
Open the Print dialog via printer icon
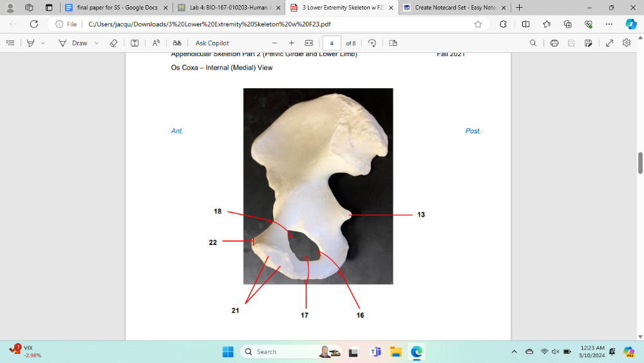click(554, 43)
